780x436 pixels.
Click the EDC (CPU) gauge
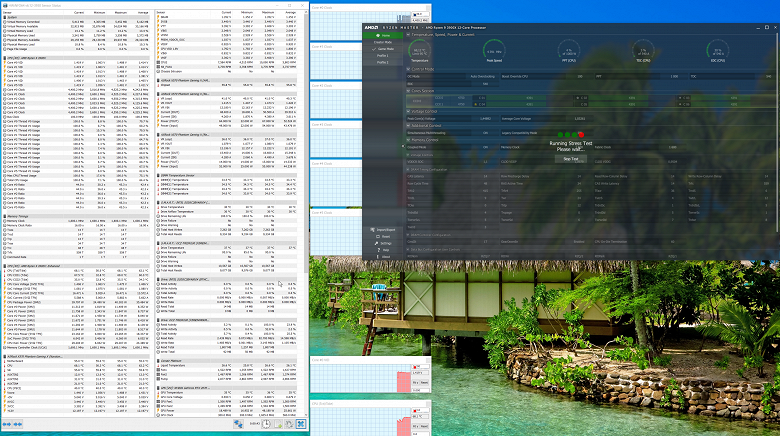coord(717,51)
